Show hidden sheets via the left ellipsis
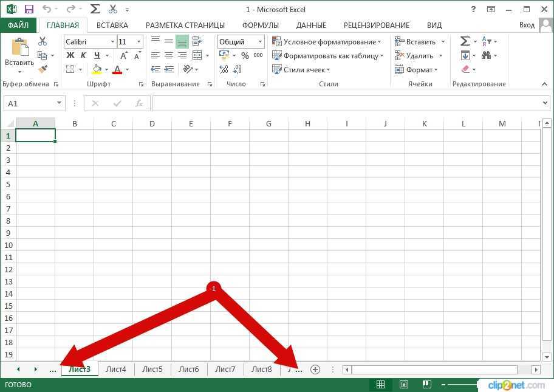The width and height of the screenshot is (554, 392). pyautogui.click(x=53, y=370)
